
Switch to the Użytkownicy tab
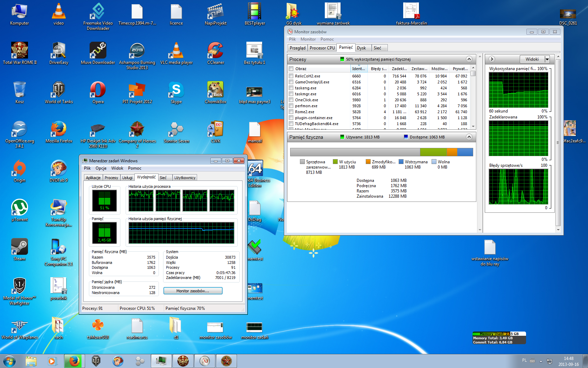click(185, 178)
